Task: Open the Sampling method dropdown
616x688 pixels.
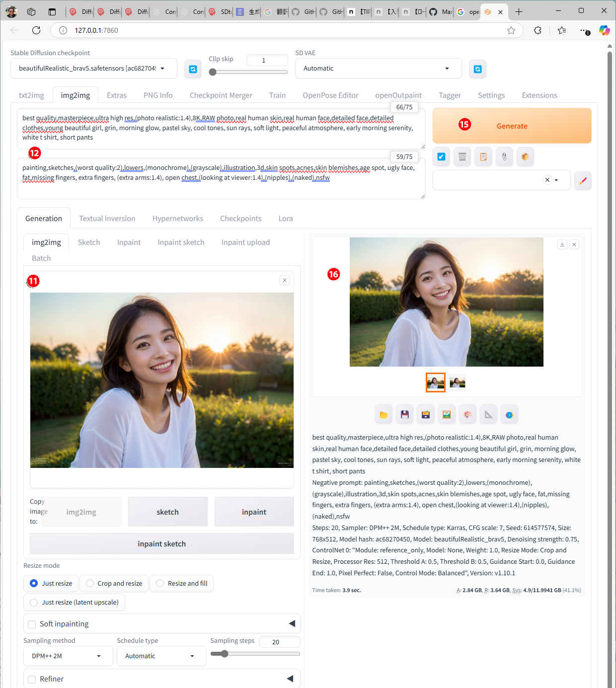Action: tap(66, 656)
